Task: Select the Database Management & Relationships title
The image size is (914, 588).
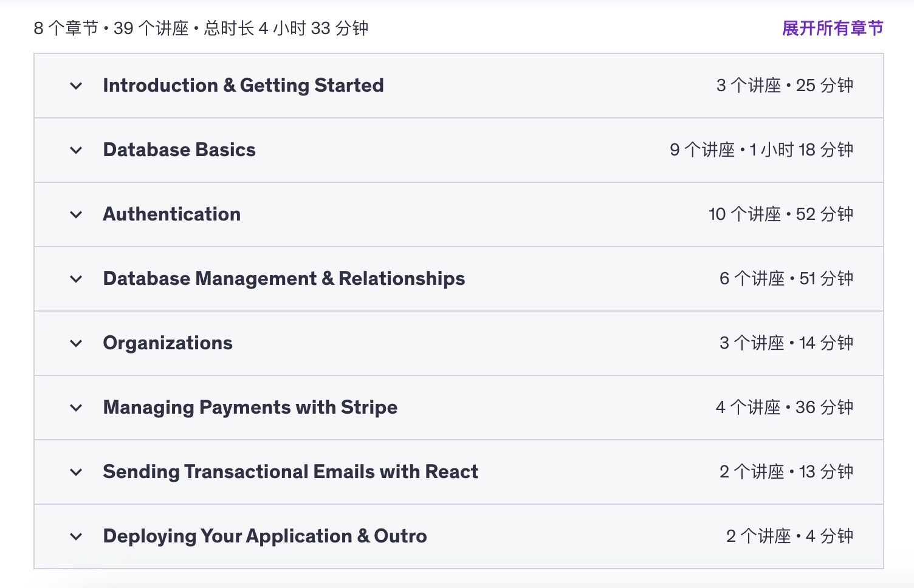Action: [x=284, y=279]
